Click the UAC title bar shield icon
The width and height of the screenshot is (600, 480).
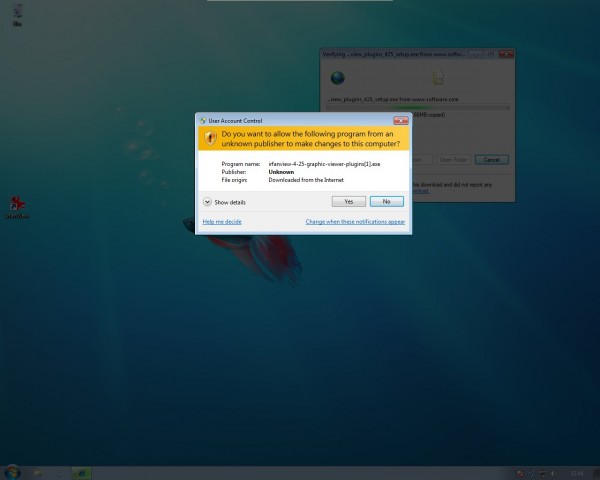203,121
